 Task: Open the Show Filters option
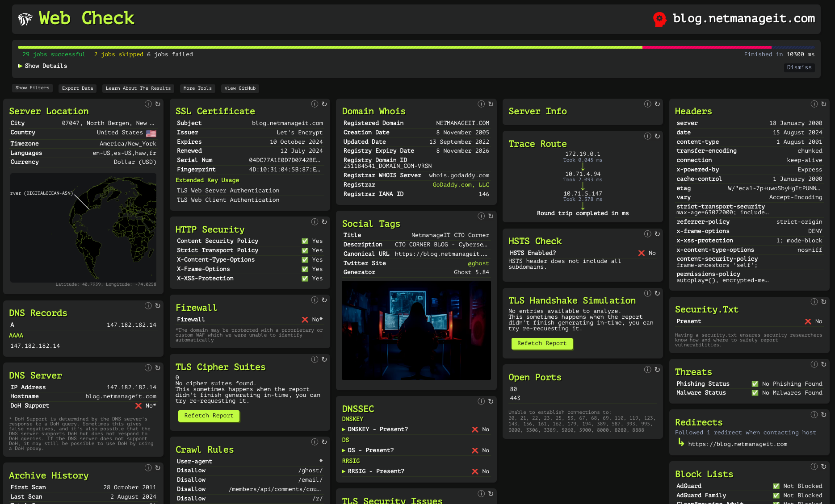(32, 88)
